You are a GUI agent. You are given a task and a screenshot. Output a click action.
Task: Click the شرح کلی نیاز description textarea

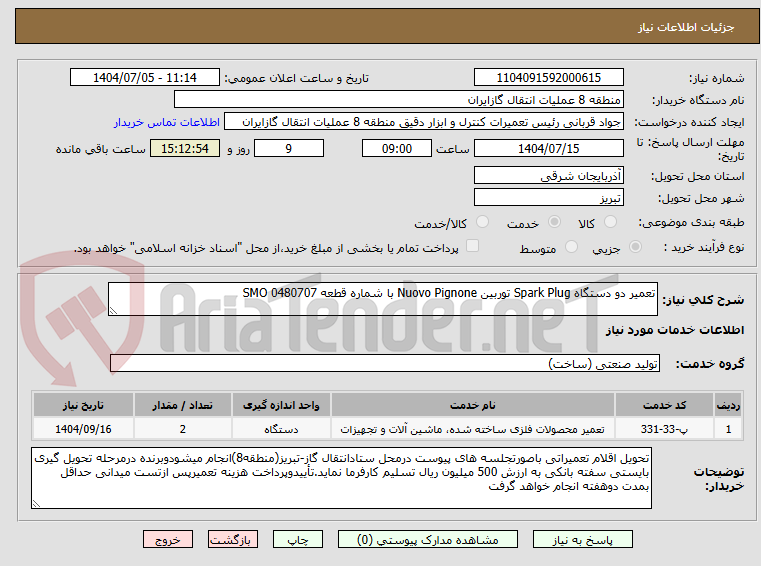pos(382,299)
